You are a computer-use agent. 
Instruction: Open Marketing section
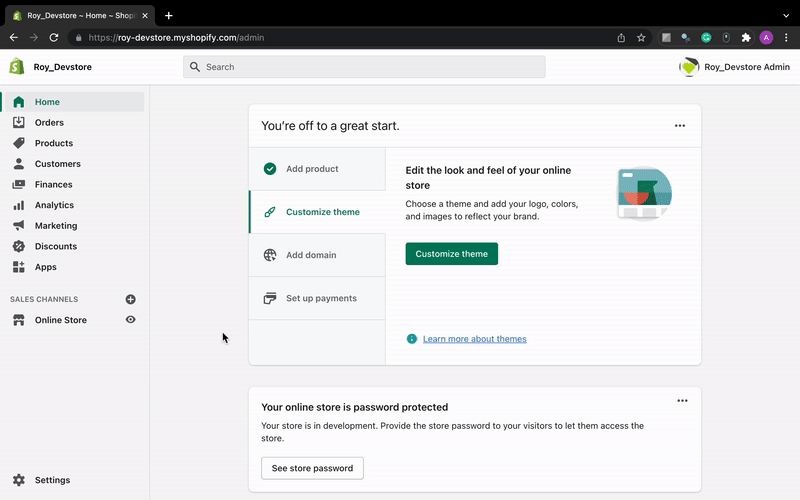point(56,226)
